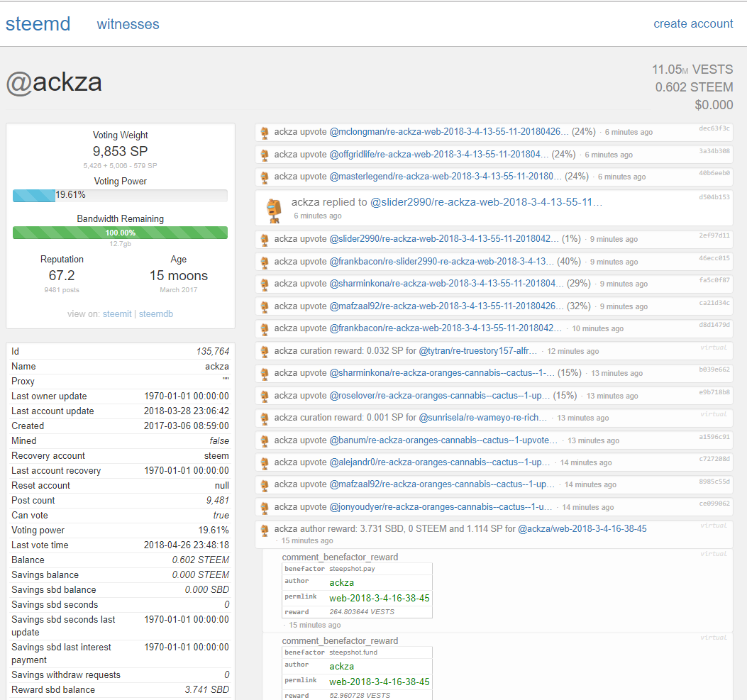
Task: Click avatar icon beside offgridlife upvote entry
Action: coord(265,155)
